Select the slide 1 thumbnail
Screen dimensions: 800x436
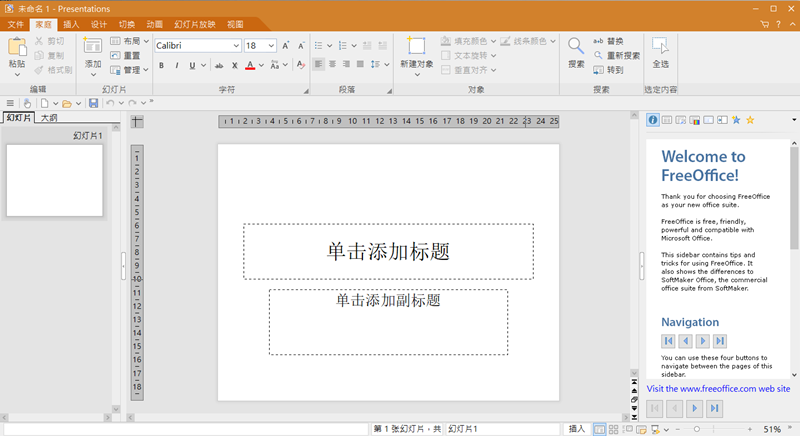(55, 180)
